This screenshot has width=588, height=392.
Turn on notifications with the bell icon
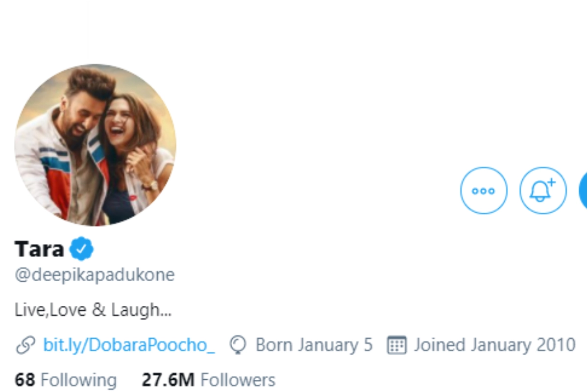542,190
